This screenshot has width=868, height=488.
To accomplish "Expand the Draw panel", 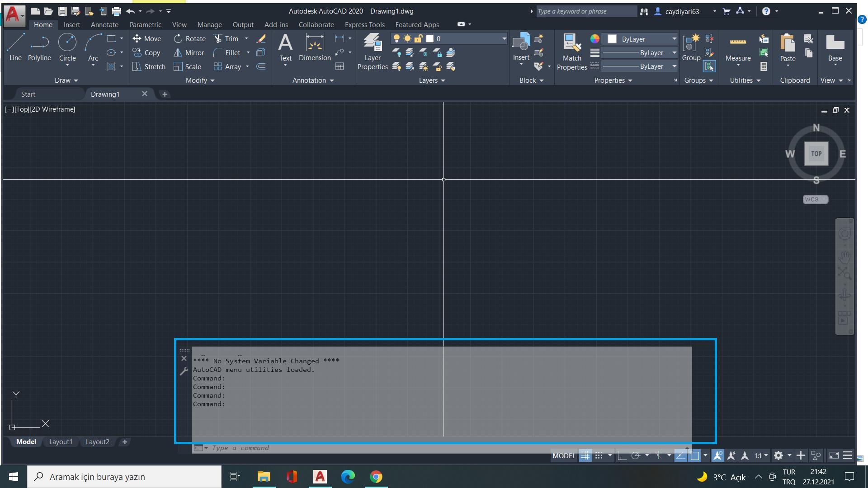I will coord(66,80).
